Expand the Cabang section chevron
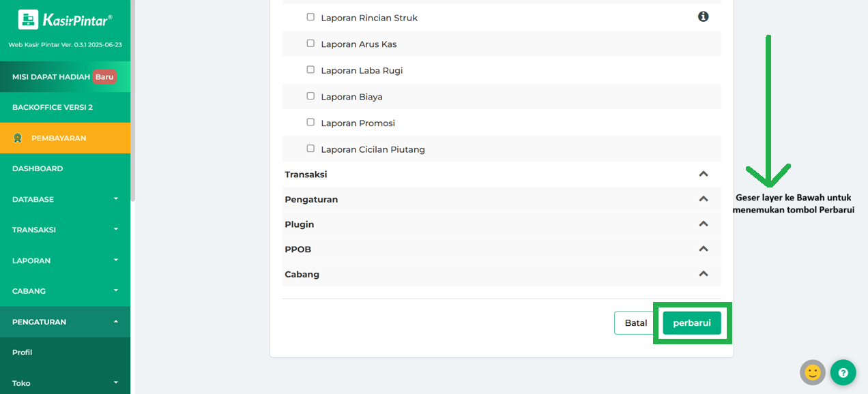The image size is (868, 394). (x=704, y=273)
